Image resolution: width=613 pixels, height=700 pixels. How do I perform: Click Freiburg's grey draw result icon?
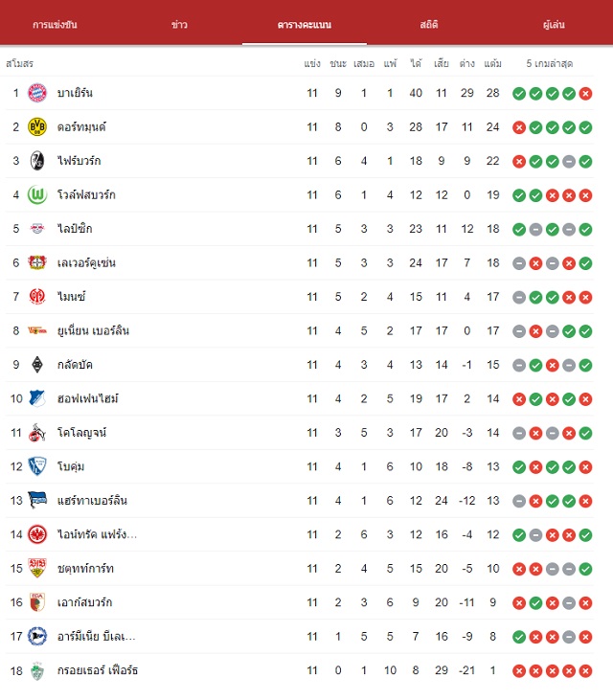click(569, 161)
